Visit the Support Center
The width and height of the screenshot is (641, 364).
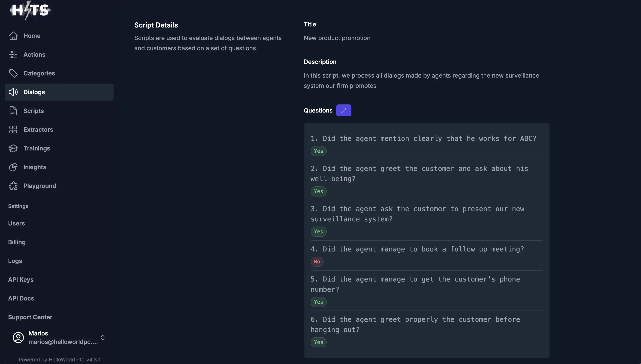click(30, 317)
